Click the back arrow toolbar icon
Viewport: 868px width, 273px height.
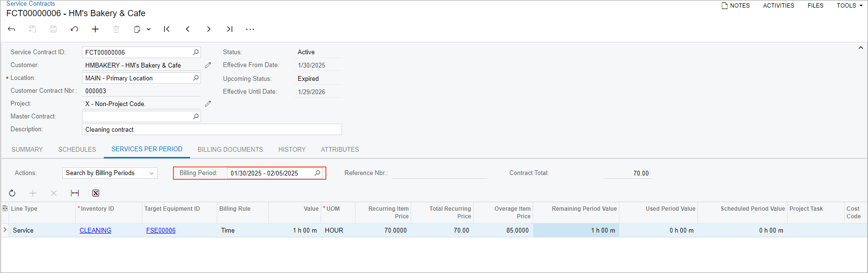tap(11, 29)
